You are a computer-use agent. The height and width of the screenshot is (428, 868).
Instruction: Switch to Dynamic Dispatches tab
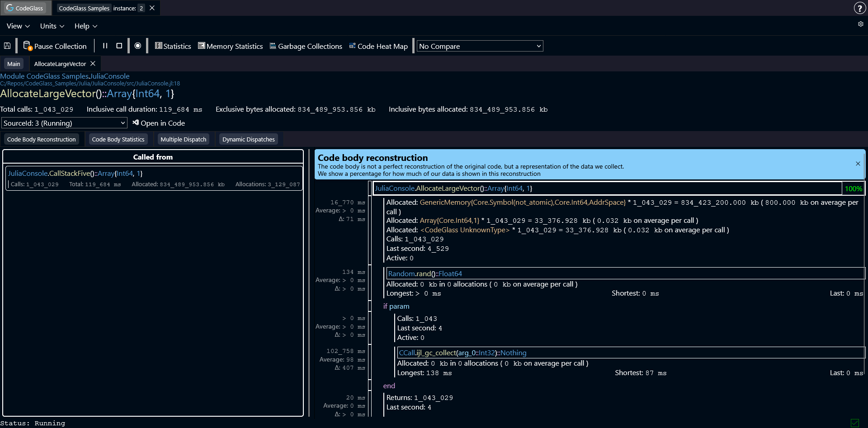[248, 139]
